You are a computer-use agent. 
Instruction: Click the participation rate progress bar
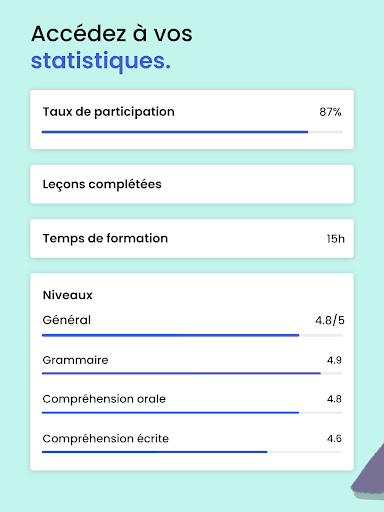192,132
